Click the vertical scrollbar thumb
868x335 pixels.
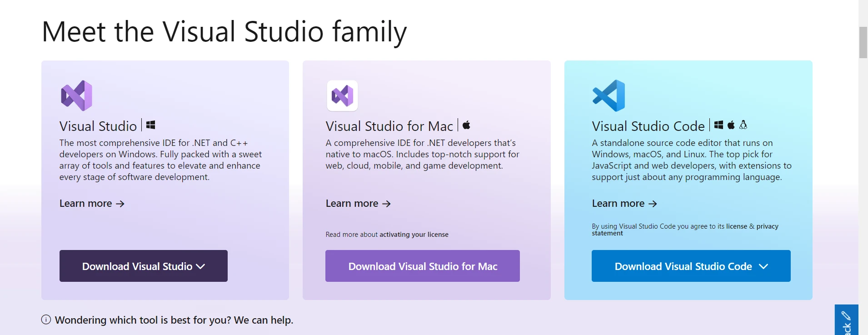pyautogui.click(x=863, y=42)
